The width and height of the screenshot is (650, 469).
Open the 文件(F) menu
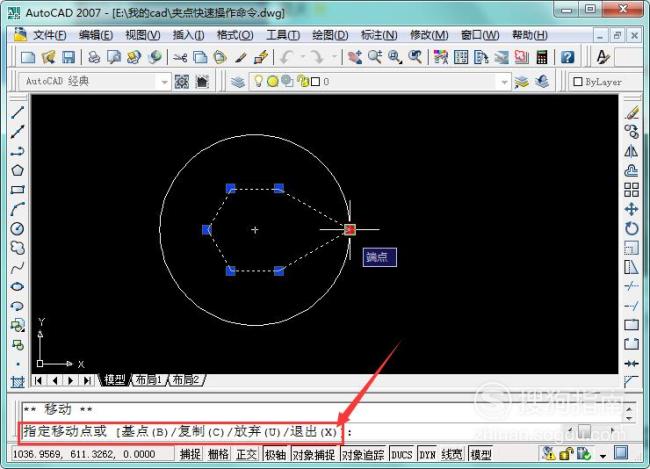pyautogui.click(x=50, y=35)
